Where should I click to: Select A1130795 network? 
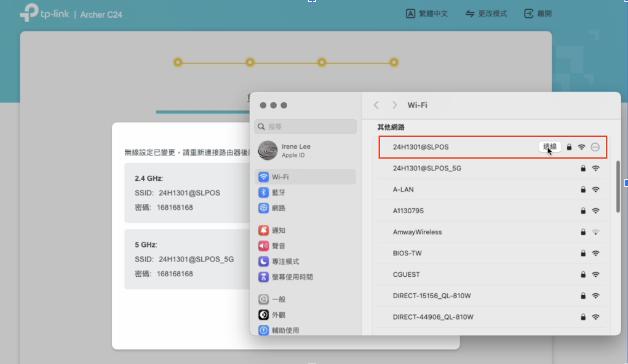pyautogui.click(x=492, y=211)
